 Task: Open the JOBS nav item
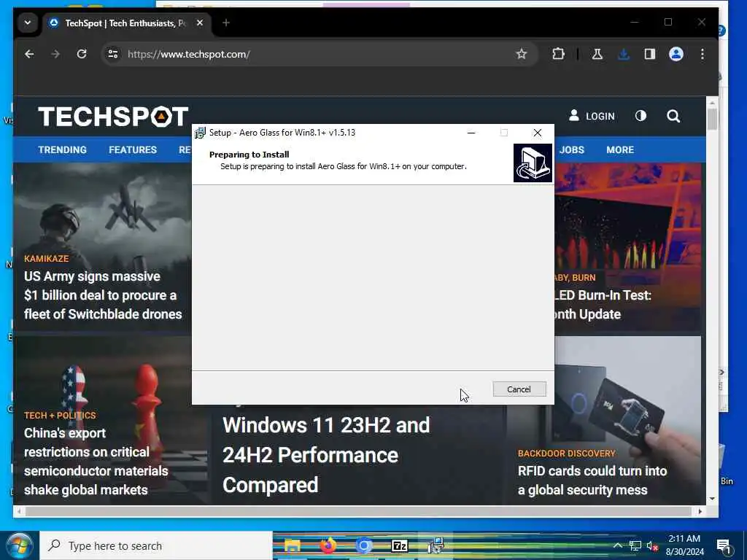click(571, 149)
